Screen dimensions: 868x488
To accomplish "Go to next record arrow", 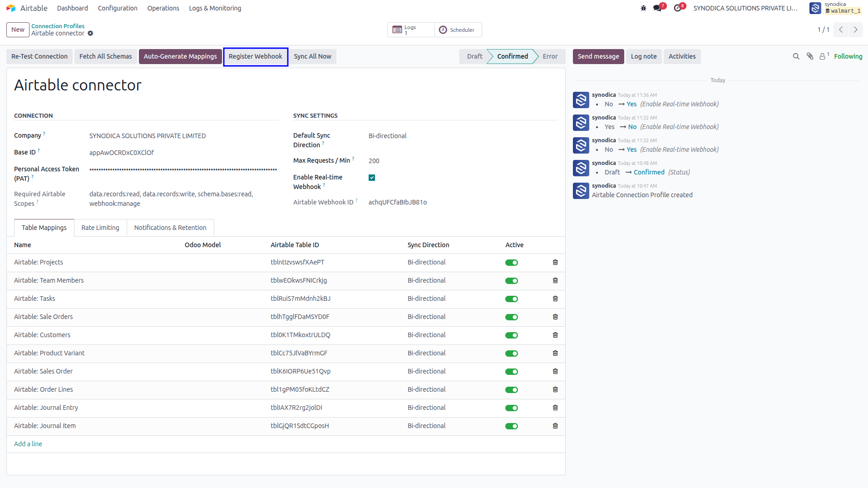I will (855, 30).
